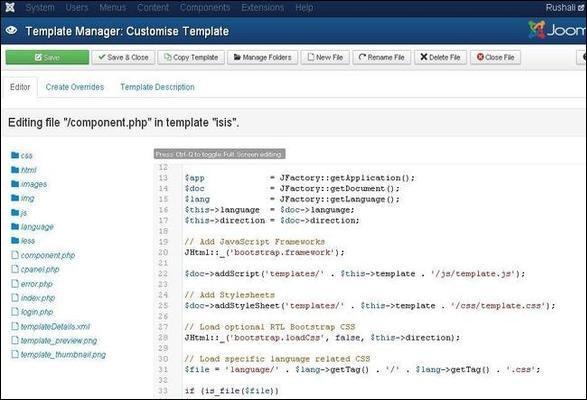This screenshot has width=587, height=400.
Task: Click file icon next to login.php
Action: coord(15,312)
